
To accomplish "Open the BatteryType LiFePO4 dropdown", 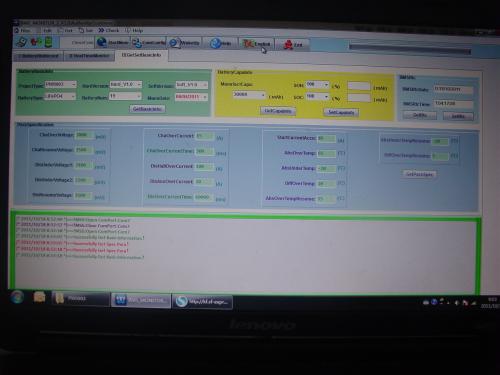I will (60, 96).
